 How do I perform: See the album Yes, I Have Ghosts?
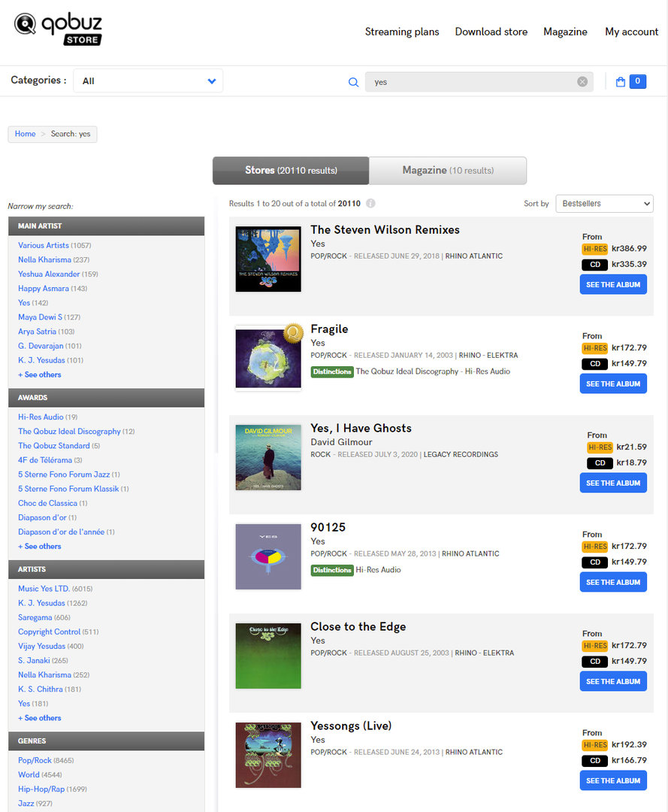613,483
